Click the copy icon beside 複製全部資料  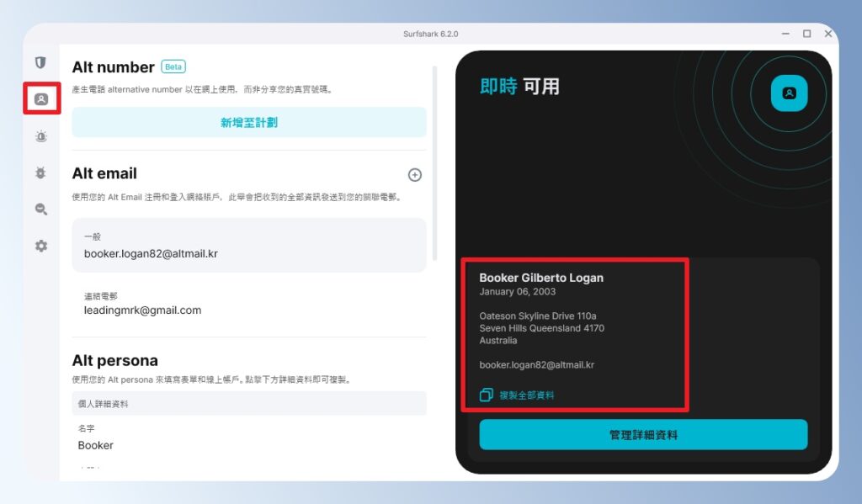tap(485, 395)
